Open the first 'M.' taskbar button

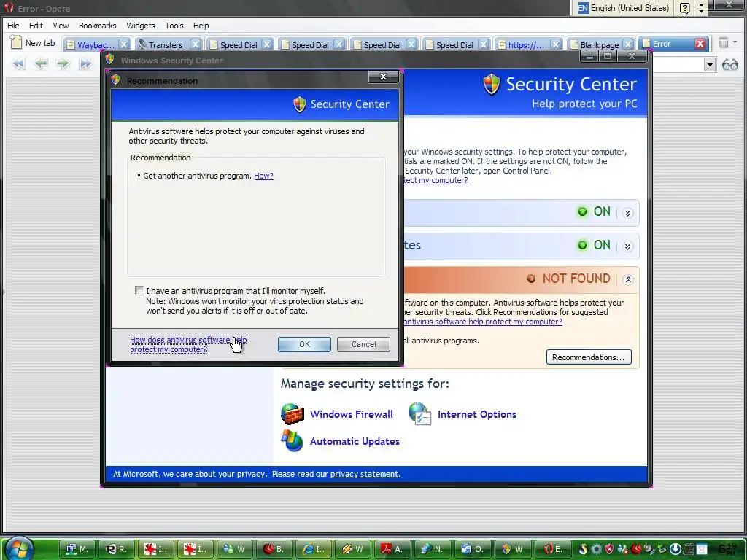click(x=77, y=548)
